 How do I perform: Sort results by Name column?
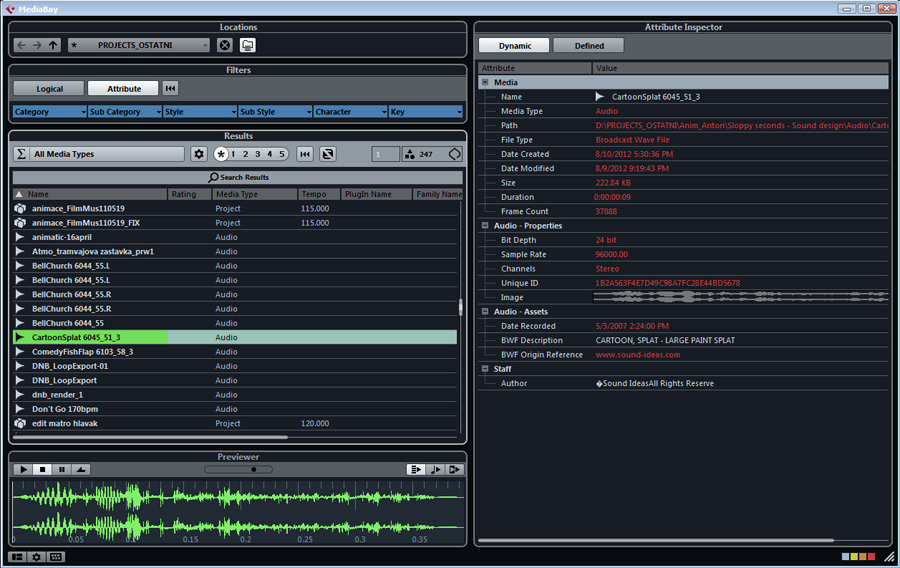[x=90, y=194]
